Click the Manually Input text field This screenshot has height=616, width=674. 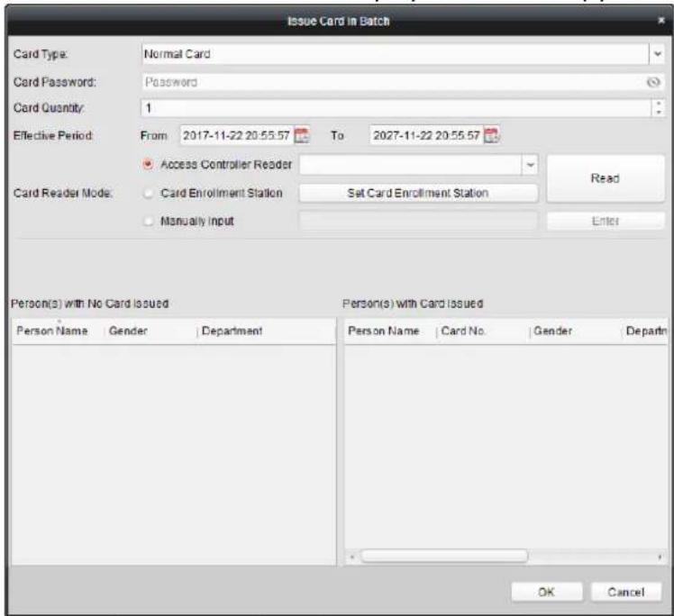[418, 221]
